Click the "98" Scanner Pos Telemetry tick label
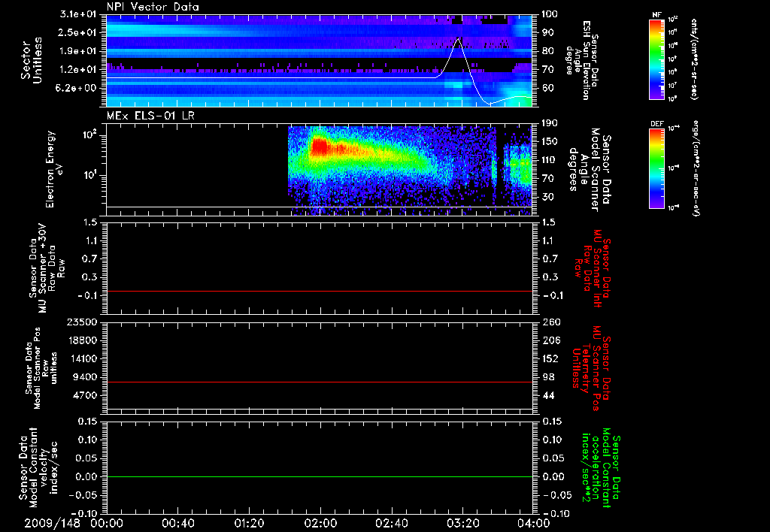The image size is (770, 532). point(547,377)
